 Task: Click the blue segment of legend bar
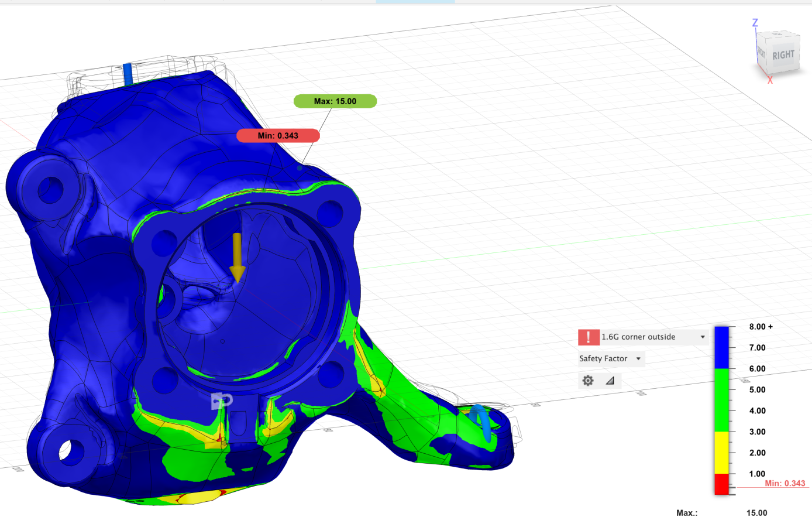(721, 347)
